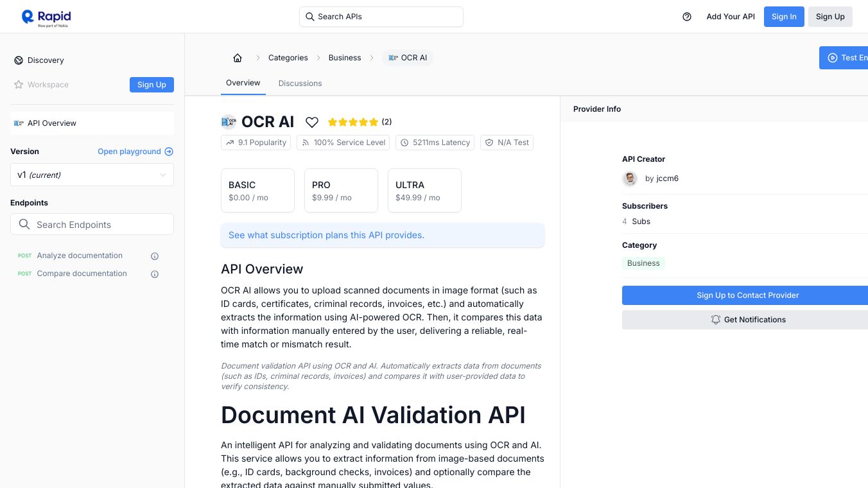Open the help question mark icon
Screen dimensions: 868x488
pyautogui.click(x=687, y=17)
